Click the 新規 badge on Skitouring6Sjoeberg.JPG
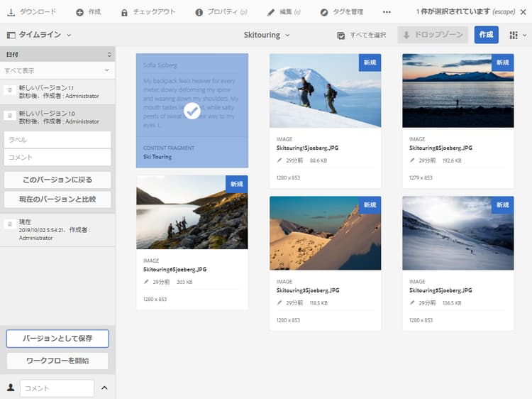Viewport: 532px width, 399px height. [x=237, y=184]
